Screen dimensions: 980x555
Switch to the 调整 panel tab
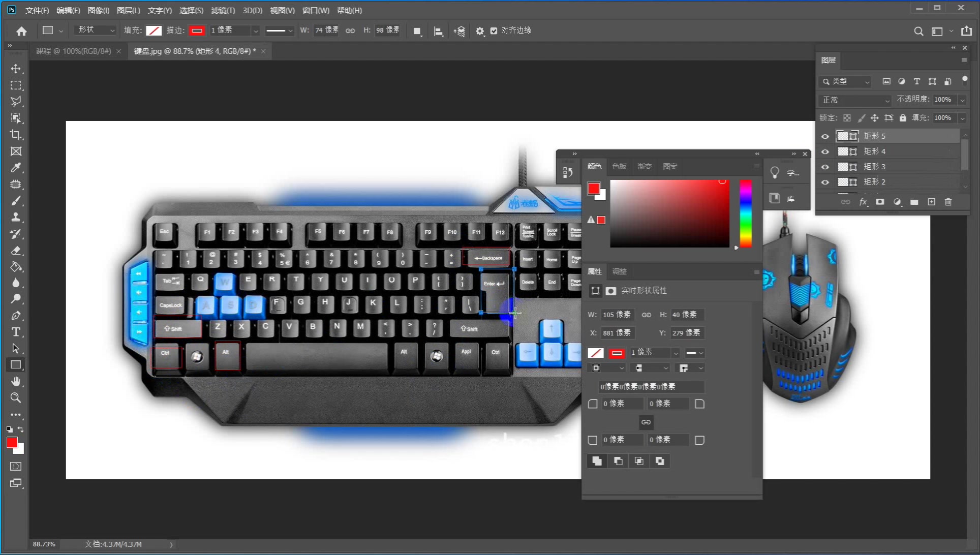click(x=619, y=271)
